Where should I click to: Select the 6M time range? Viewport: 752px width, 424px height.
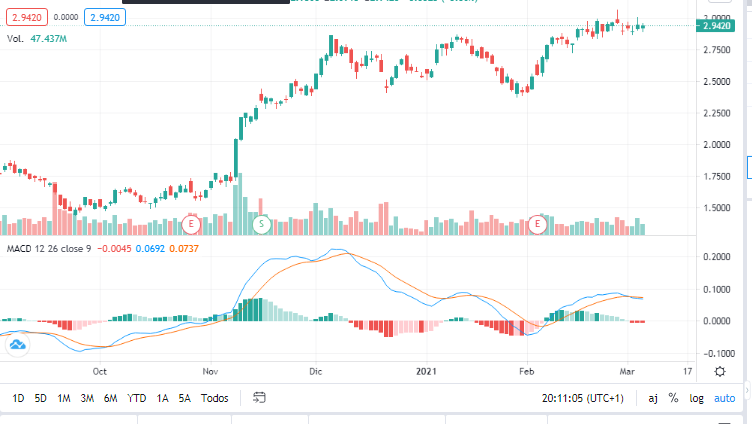tap(110, 398)
